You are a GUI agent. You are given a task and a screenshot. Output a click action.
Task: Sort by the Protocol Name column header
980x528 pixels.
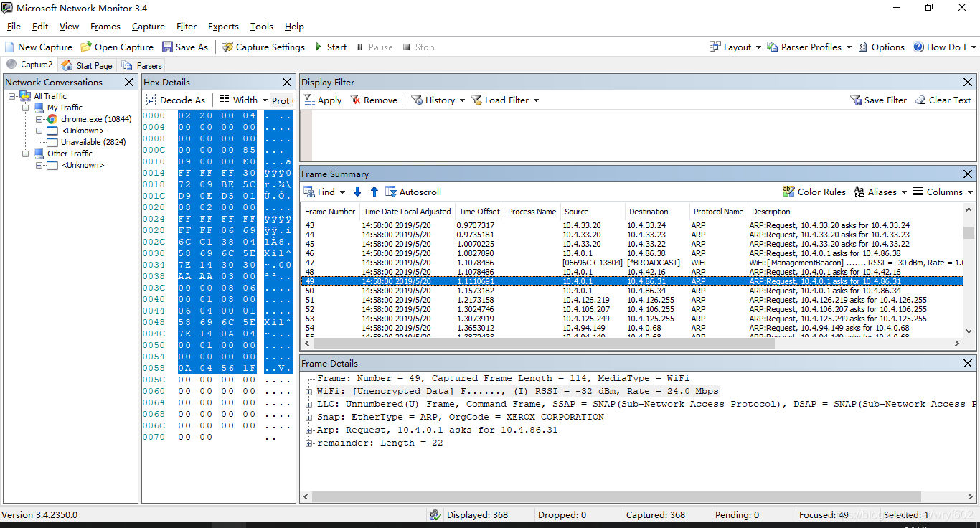717,212
